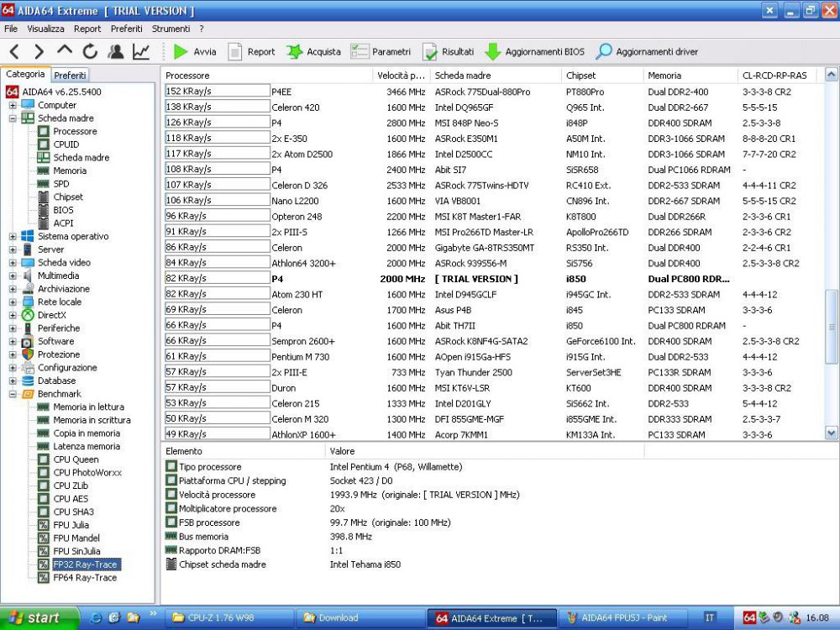The width and height of the screenshot is (840, 630).
Task: Open the graph chart toolbar icon
Action: click(141, 51)
